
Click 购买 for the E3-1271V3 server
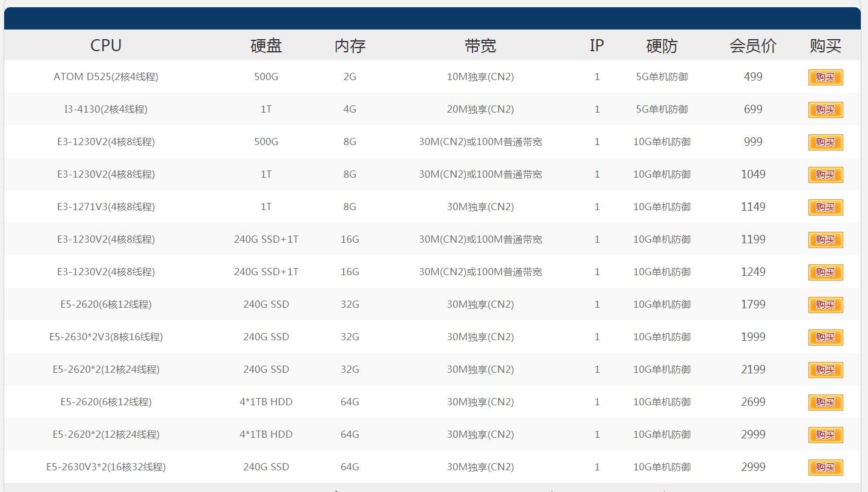point(825,207)
